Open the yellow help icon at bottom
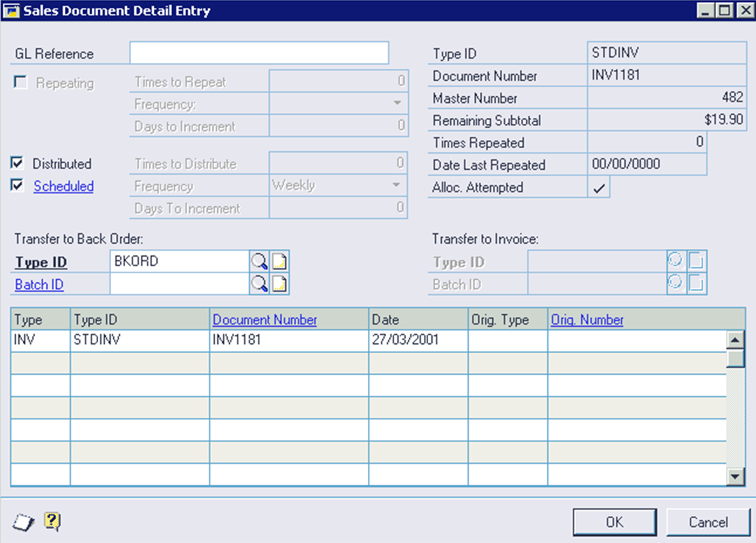This screenshot has height=543, width=756. tap(52, 521)
